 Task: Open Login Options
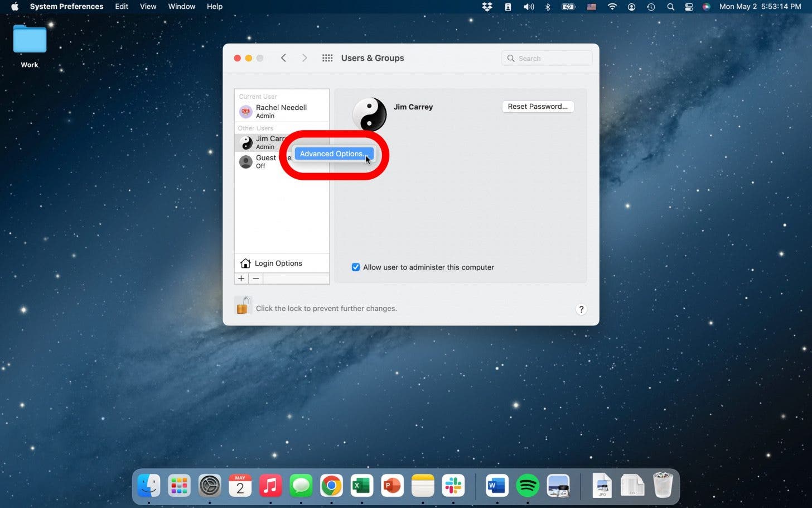[x=282, y=263]
